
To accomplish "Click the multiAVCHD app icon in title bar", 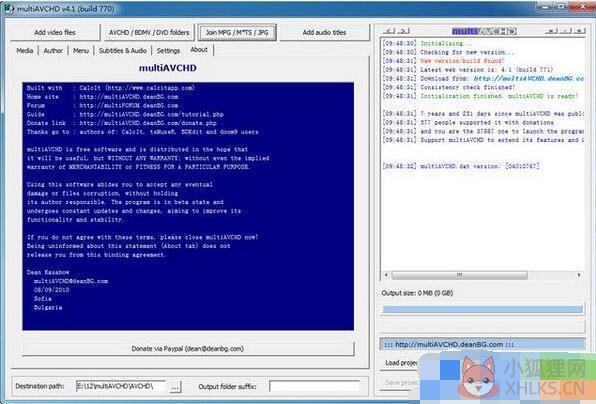I will pos(9,8).
